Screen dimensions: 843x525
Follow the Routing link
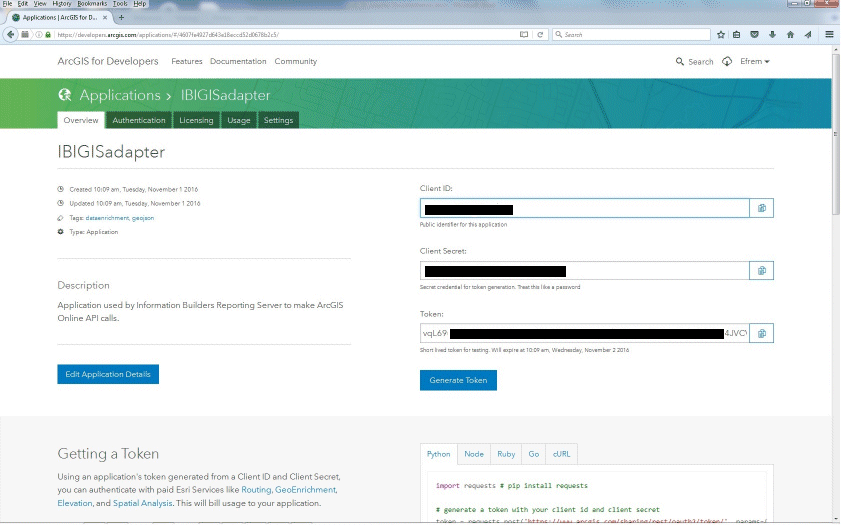(x=256, y=490)
